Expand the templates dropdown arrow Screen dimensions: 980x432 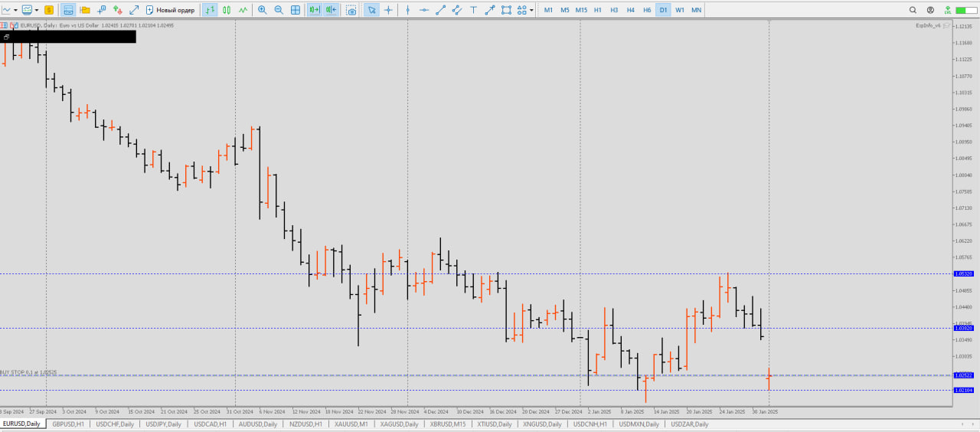[36, 10]
